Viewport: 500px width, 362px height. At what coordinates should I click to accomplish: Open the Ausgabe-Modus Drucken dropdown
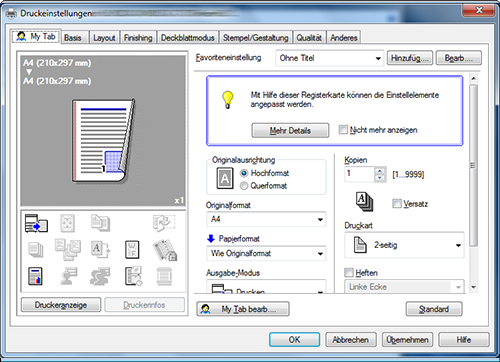point(266,287)
